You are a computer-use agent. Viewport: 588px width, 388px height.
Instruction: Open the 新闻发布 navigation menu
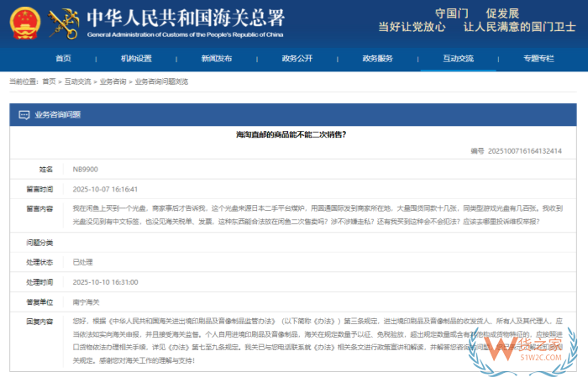click(217, 59)
